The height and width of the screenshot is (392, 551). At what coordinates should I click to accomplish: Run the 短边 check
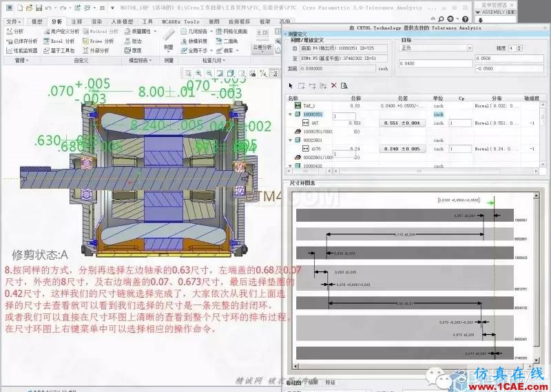(133, 41)
